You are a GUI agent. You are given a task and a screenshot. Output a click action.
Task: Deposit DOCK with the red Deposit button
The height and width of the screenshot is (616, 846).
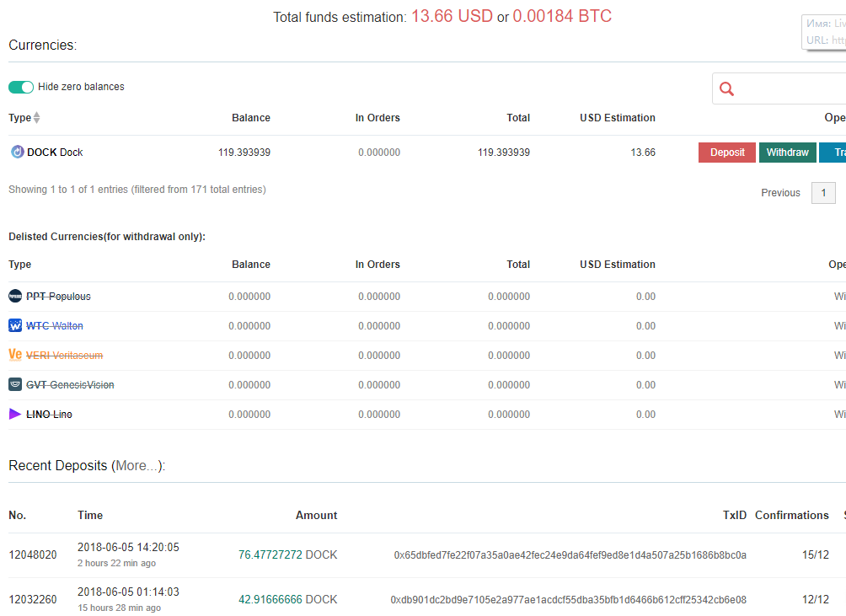(x=726, y=153)
